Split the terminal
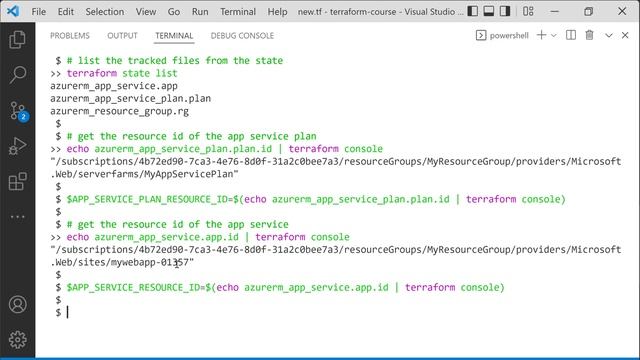Image resolution: width=640 pixels, height=360 pixels. (x=571, y=35)
